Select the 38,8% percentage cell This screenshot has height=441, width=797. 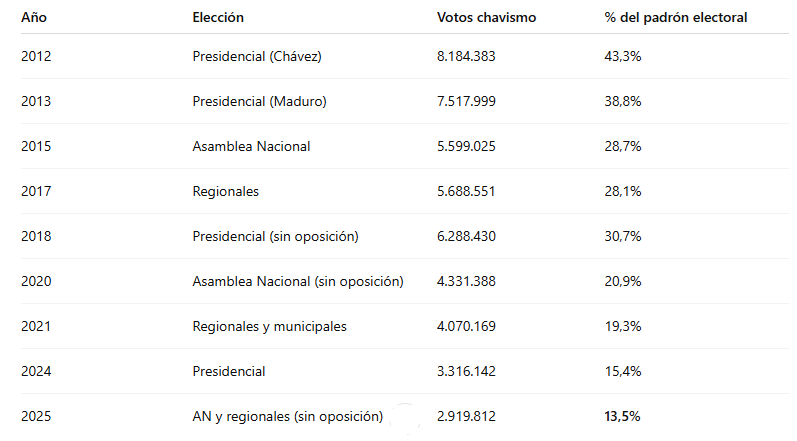(x=622, y=101)
